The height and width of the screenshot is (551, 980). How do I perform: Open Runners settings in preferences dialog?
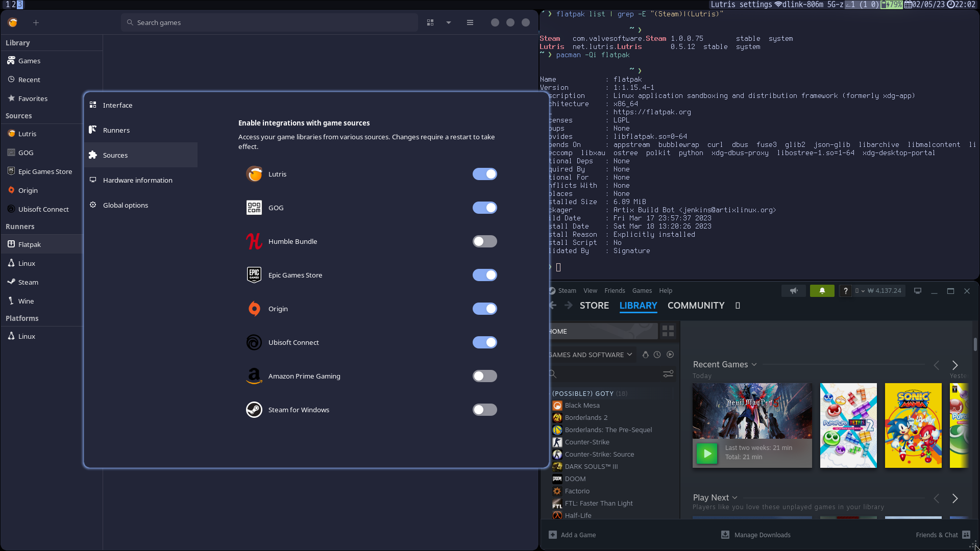pyautogui.click(x=116, y=130)
